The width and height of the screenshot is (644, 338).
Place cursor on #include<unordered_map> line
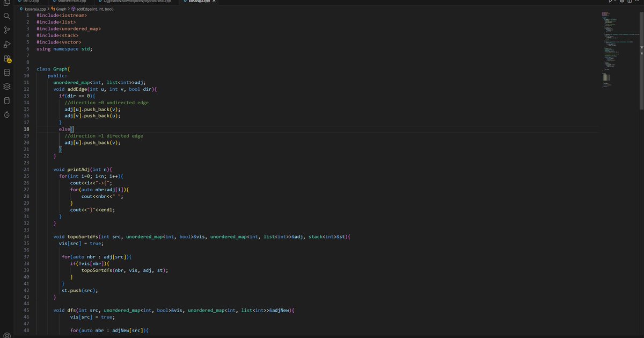(x=69, y=28)
